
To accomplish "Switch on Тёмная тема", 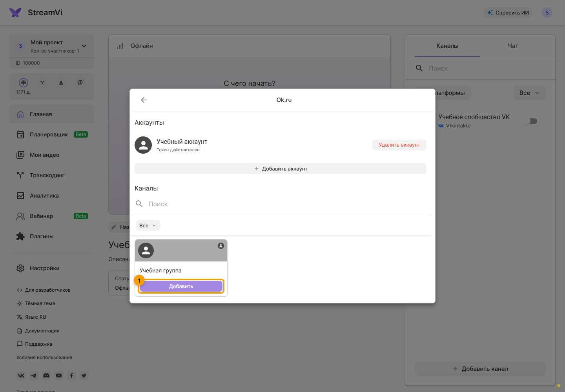I will point(36,303).
